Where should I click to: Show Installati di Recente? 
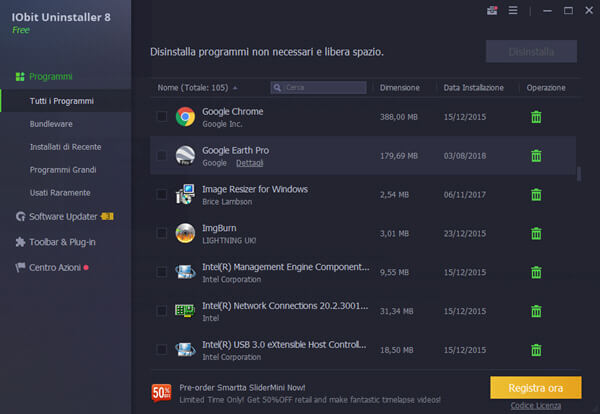(65, 147)
